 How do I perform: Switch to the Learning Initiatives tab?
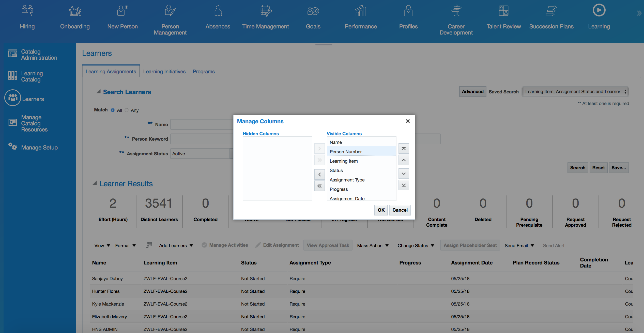point(164,72)
